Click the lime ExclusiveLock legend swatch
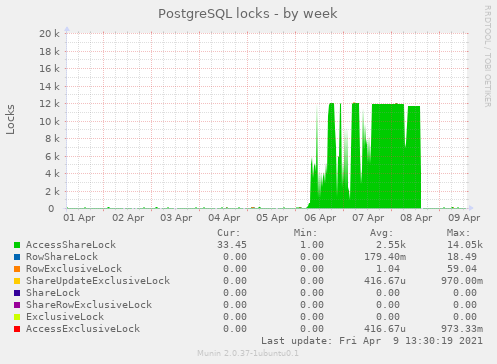 [17, 317]
